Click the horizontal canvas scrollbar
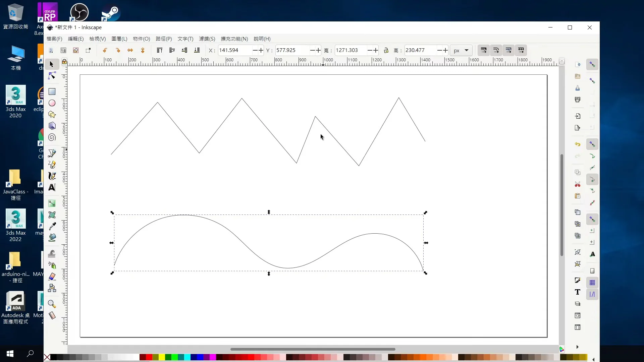 (x=313, y=349)
